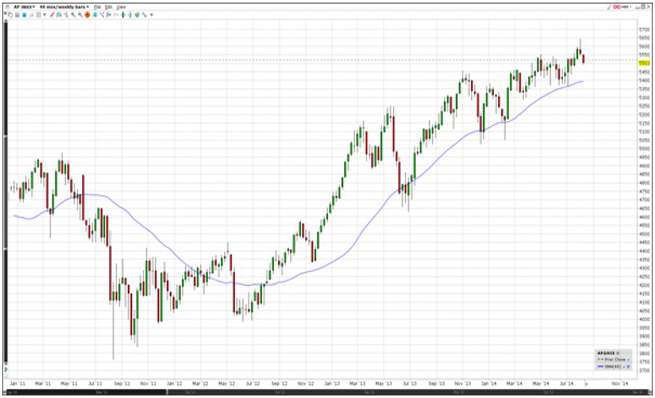Image resolution: width=655 pixels, height=398 pixels.
Task: Click the Jul '12 date axis label
Action: point(253,383)
